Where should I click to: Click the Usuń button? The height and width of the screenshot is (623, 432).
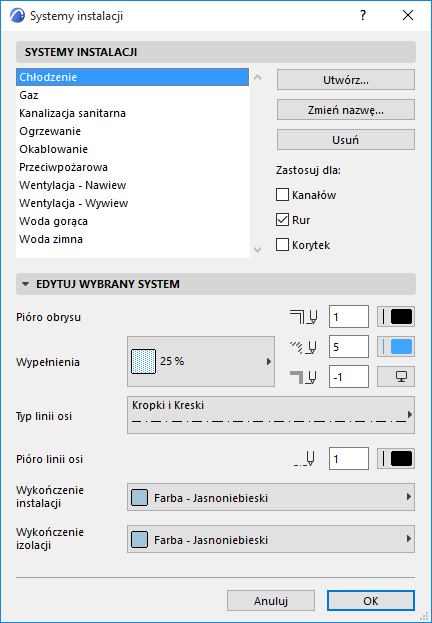click(346, 139)
